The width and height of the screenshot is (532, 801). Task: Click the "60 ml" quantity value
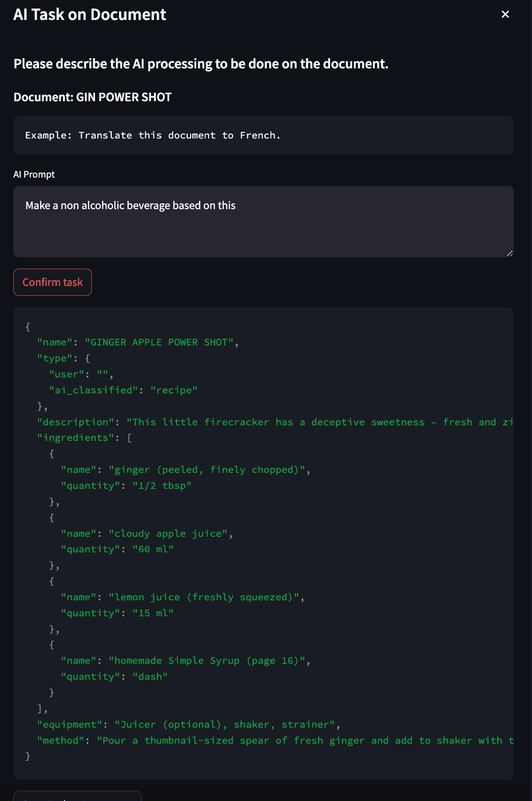coord(153,549)
